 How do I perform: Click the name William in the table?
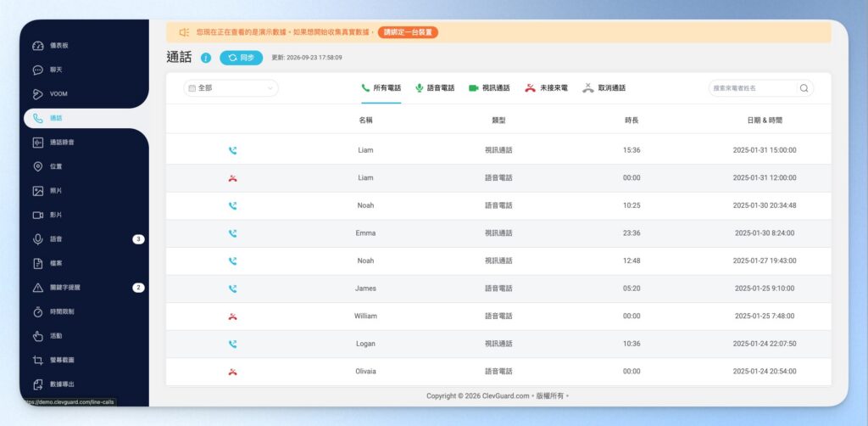click(x=365, y=317)
